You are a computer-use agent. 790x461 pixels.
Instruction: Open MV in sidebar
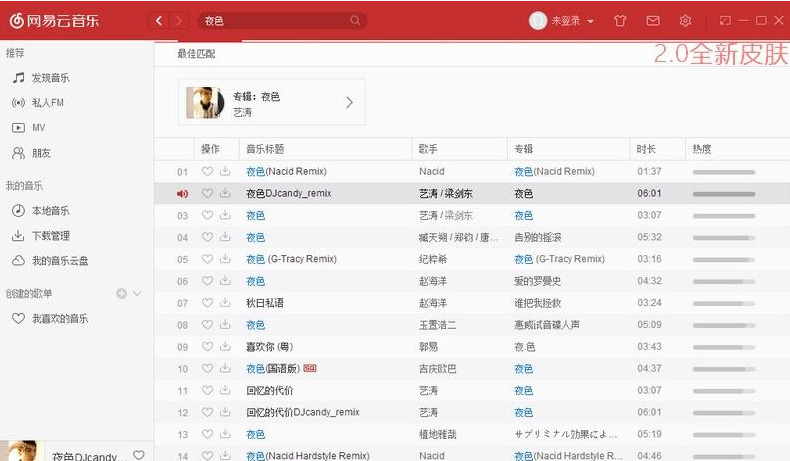click(28, 127)
